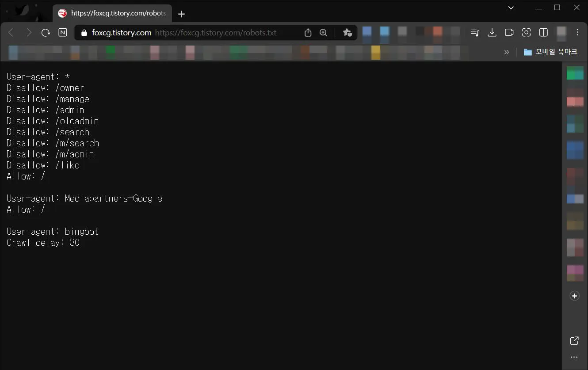Click 'User-agent: Mediapartners-Google' text
The image size is (588, 370).
click(x=84, y=198)
